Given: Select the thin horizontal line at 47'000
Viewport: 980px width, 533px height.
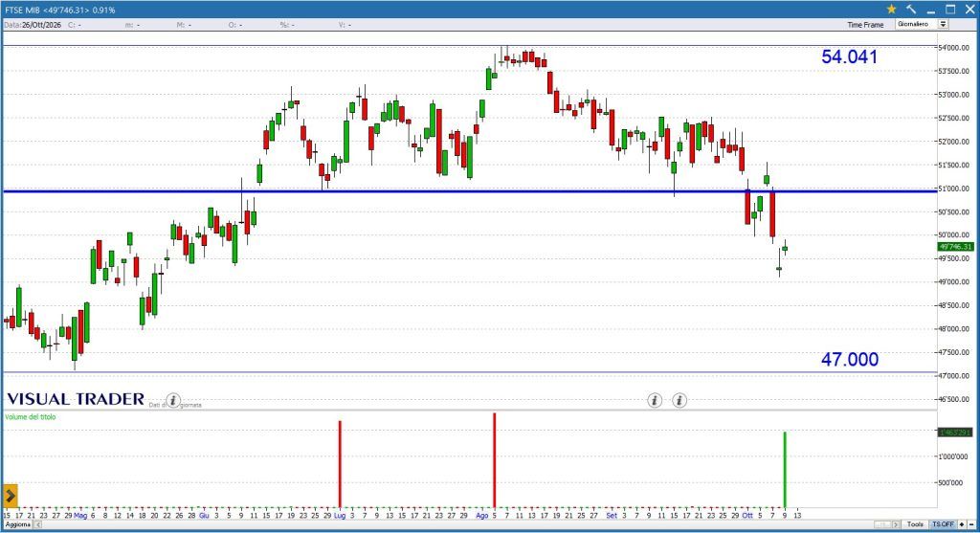Looking at the screenshot, I should (470, 373).
